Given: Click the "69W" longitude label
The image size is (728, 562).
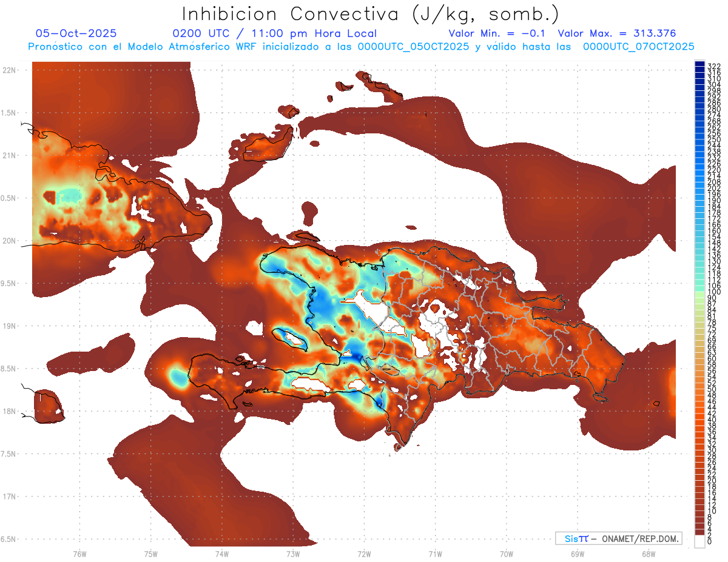Looking at the screenshot, I should pos(578,554).
